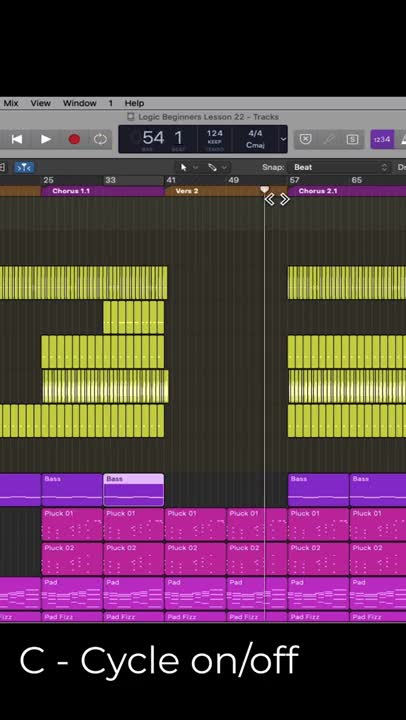Select Pad Fizz region at bar 57
This screenshot has width=406, height=720.
[x=319, y=617]
